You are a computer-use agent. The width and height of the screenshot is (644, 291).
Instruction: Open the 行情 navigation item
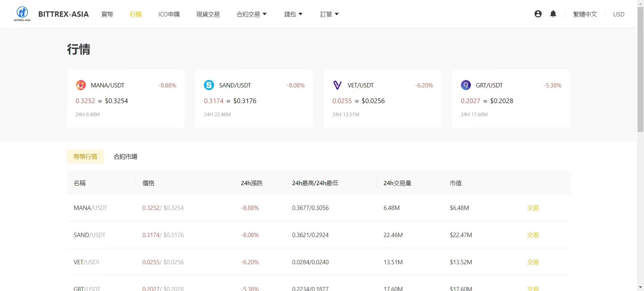136,14
